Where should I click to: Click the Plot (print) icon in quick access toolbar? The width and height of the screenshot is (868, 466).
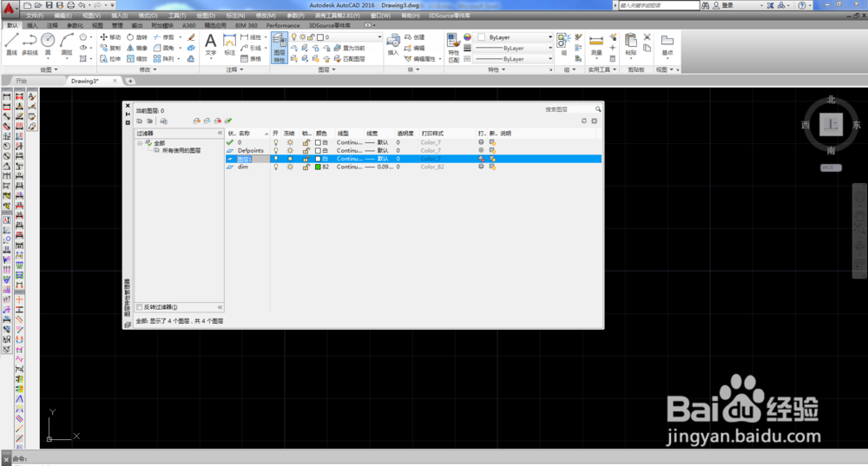(x=70, y=5)
